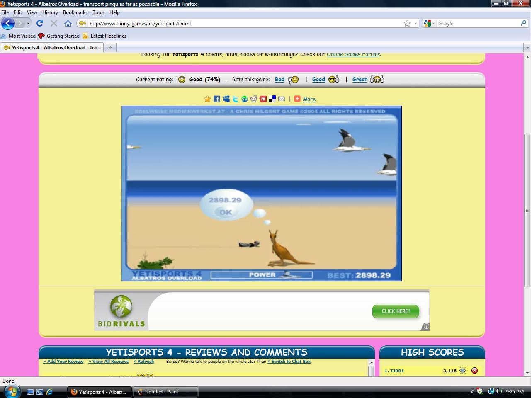Rate the game Great link

360,79
